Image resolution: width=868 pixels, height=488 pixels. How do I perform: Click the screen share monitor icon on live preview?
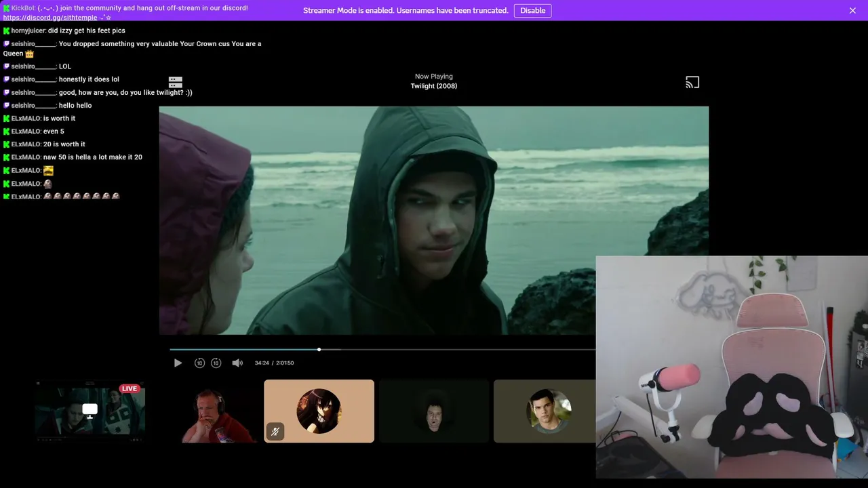tap(90, 410)
